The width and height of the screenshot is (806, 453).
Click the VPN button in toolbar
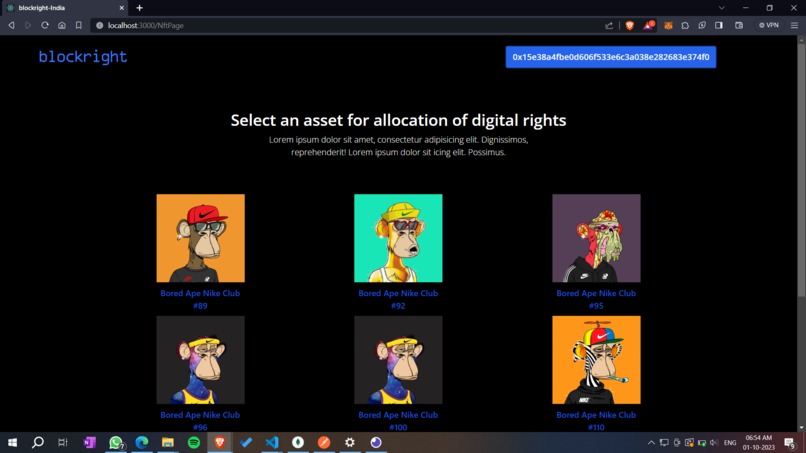click(x=768, y=25)
